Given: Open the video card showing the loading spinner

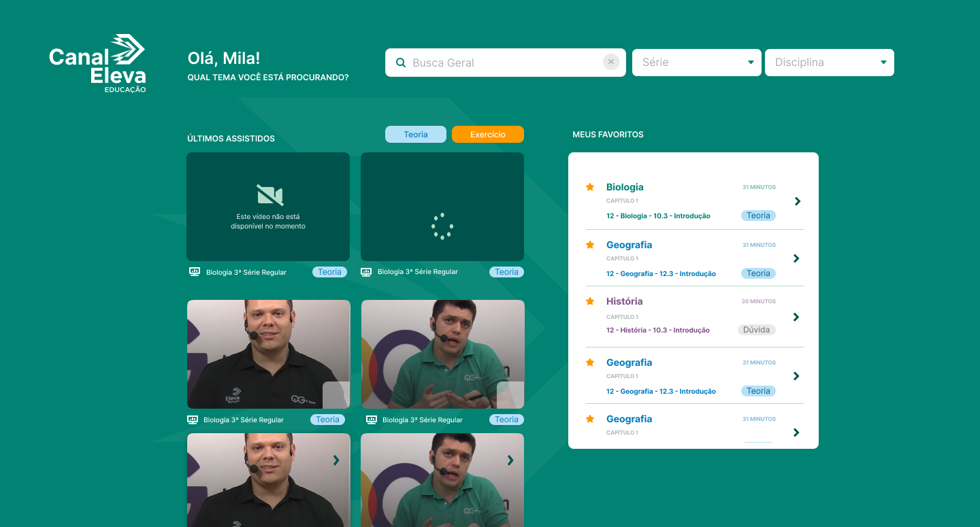Looking at the screenshot, I should [442, 207].
